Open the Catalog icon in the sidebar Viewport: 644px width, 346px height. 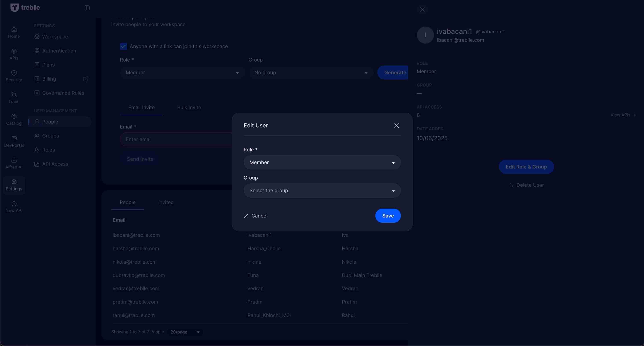[14, 117]
